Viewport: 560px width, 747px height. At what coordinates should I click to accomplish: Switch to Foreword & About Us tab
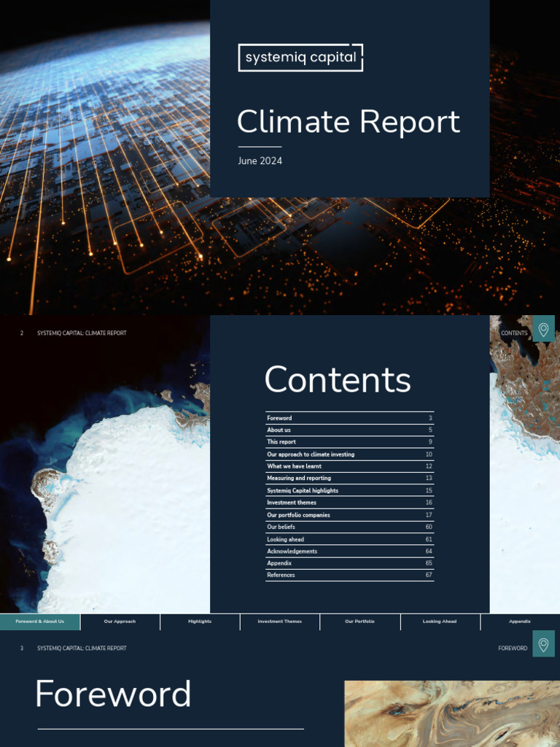[x=40, y=622]
